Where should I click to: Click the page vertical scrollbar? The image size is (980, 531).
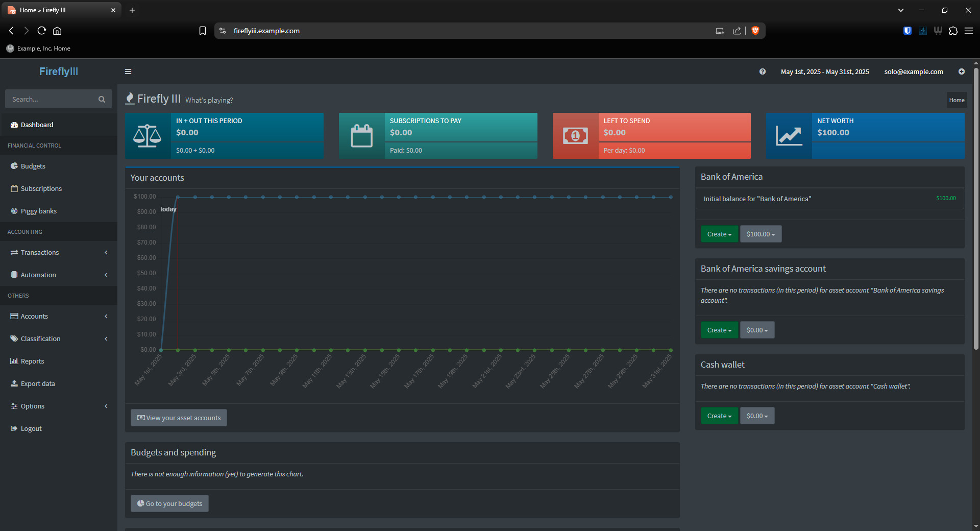click(976, 204)
